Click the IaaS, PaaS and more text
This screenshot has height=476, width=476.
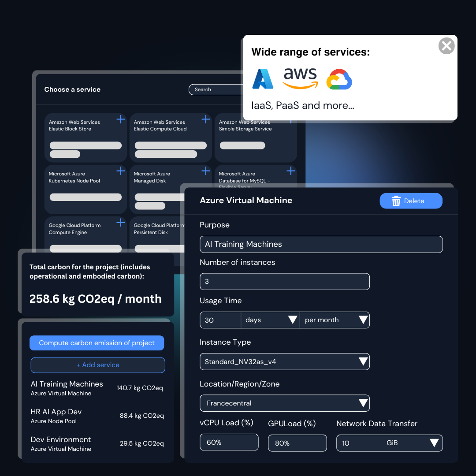point(303,105)
